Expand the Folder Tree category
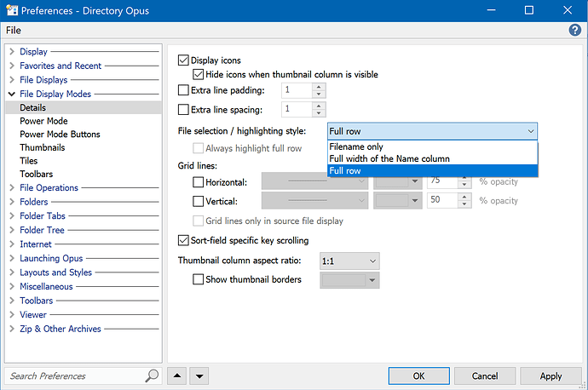This screenshot has width=588, height=390. 12,230
